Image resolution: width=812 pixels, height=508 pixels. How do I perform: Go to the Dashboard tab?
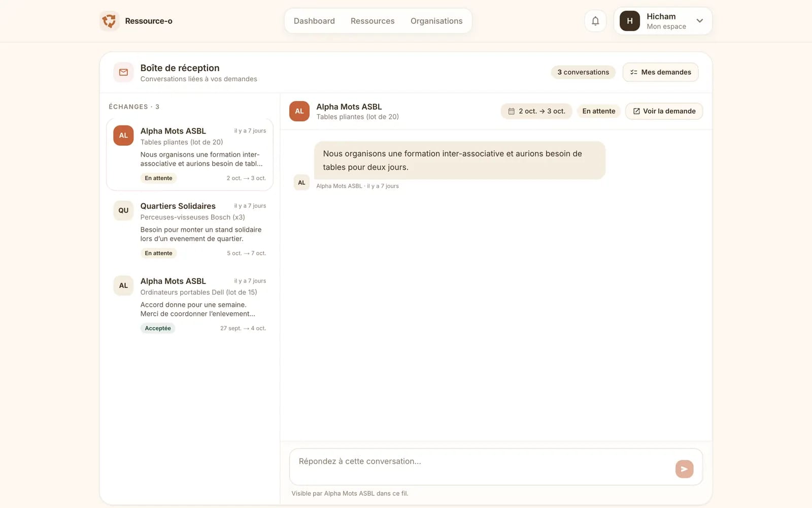click(x=314, y=21)
